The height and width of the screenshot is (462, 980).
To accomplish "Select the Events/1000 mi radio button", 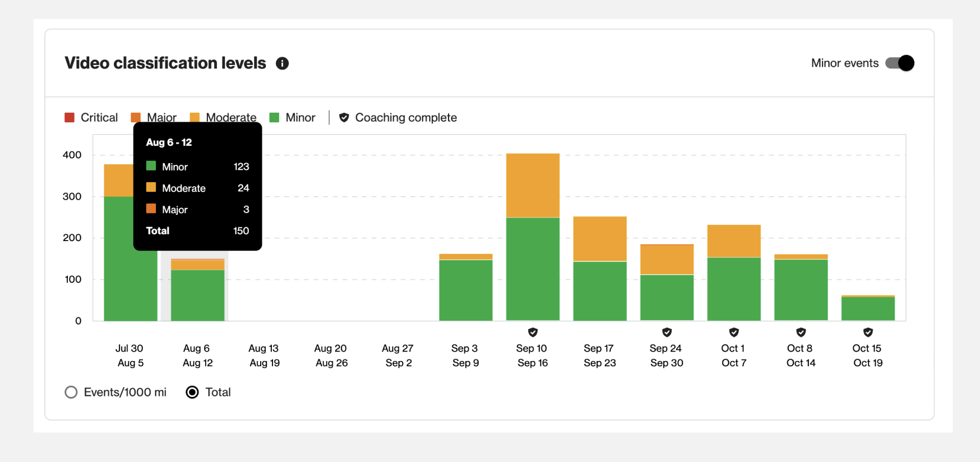I will (71, 392).
